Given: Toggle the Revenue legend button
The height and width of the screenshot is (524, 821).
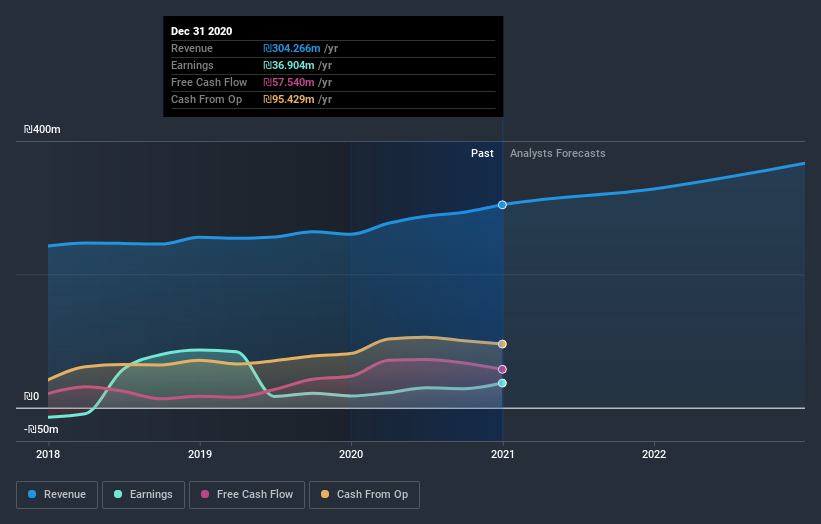Looking at the screenshot, I should click(x=57, y=495).
